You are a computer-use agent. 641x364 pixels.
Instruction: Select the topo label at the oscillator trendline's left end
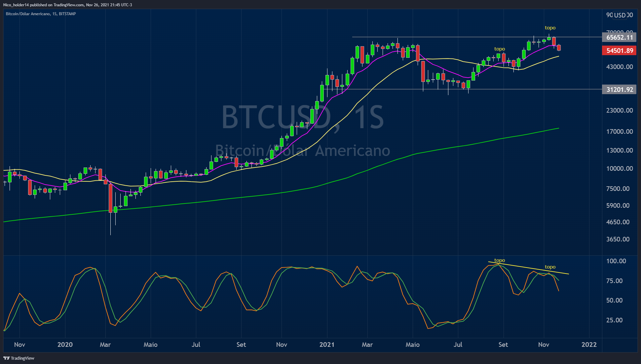click(500, 260)
